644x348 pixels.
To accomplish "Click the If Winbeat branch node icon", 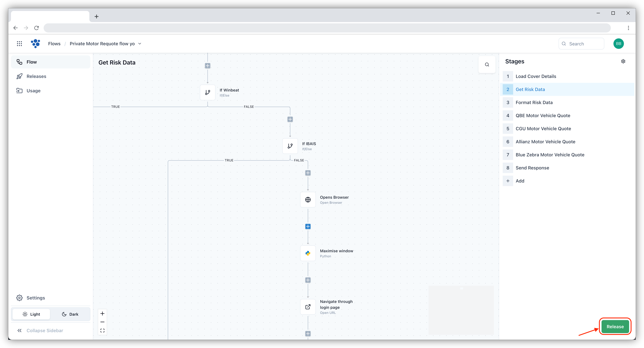I will click(x=207, y=92).
